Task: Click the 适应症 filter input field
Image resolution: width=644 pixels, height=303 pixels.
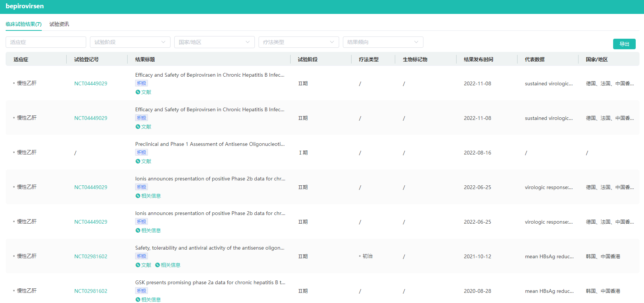Action: coord(46,42)
